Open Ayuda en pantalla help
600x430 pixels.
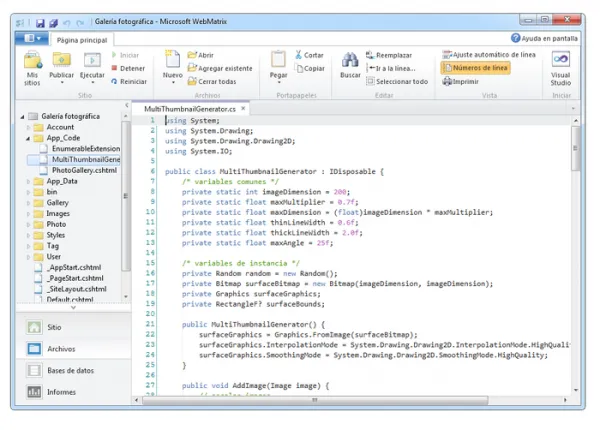[x=544, y=38]
